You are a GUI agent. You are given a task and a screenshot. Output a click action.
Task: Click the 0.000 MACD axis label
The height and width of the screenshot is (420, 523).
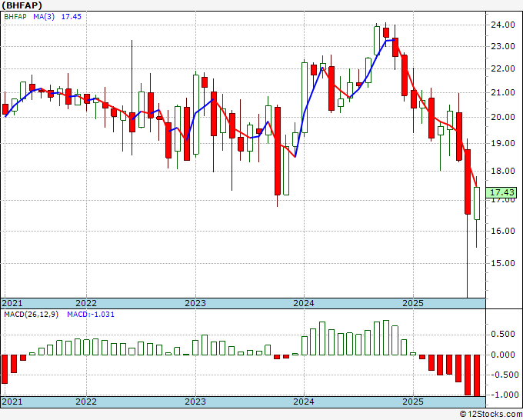tap(503, 355)
